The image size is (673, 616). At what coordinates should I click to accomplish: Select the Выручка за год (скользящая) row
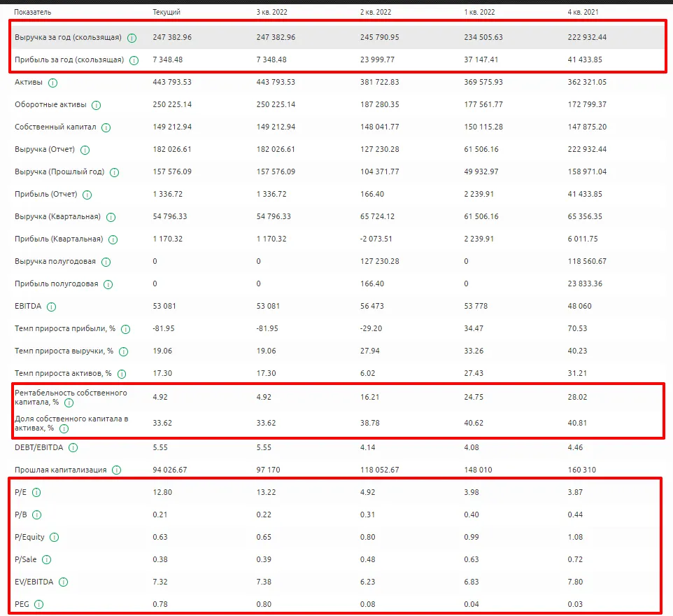(337, 37)
